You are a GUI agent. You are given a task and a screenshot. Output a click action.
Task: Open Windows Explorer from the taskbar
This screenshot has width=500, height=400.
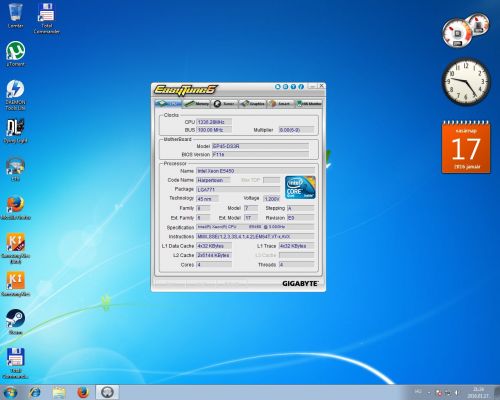[x=59, y=392]
